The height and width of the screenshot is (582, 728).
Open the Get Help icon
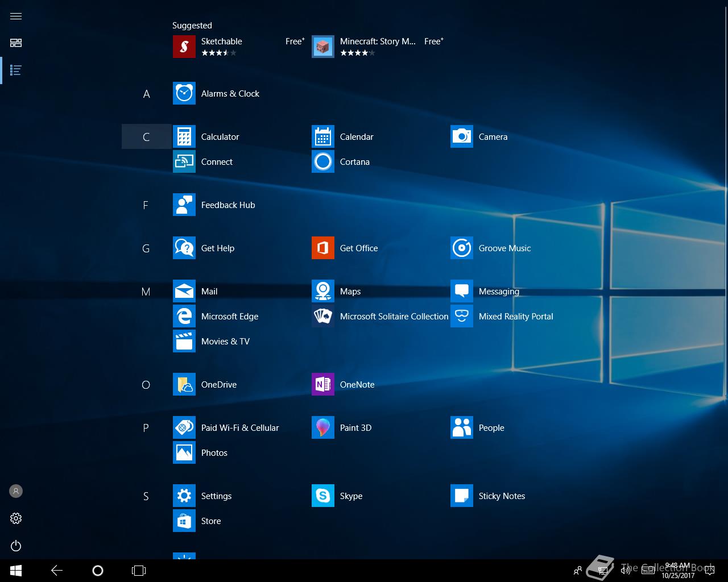[184, 248]
